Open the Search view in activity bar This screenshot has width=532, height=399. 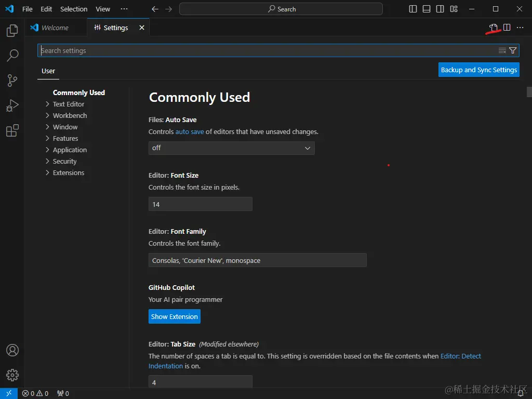click(12, 55)
